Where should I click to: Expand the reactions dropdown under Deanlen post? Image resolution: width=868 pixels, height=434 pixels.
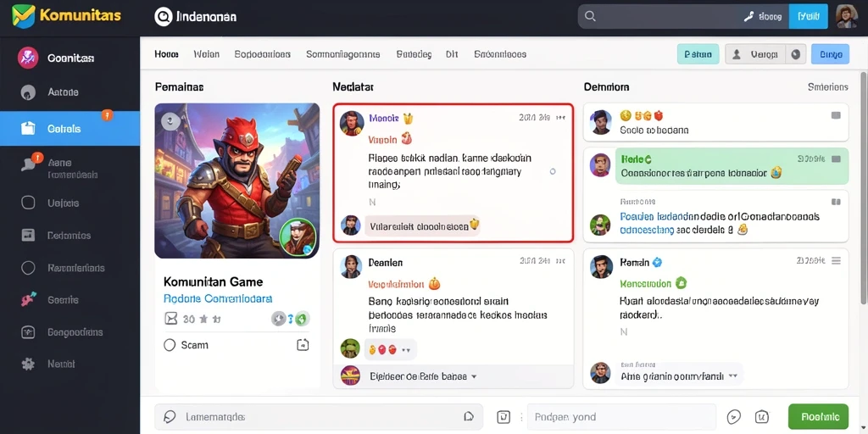tap(406, 350)
